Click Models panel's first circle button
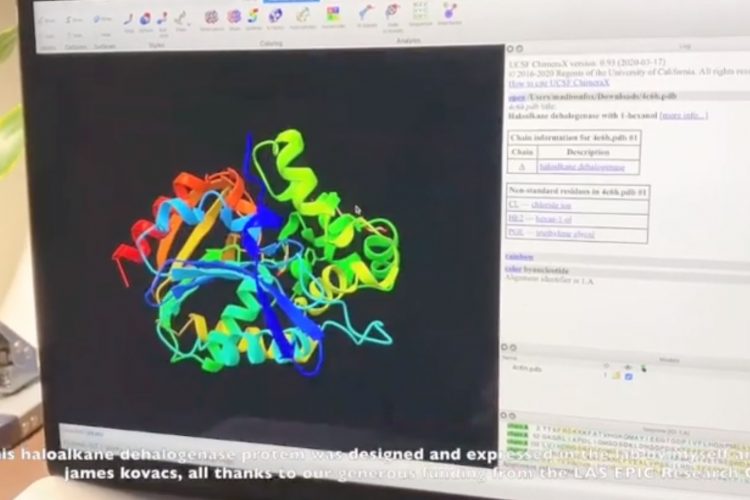The image size is (750, 500). pyautogui.click(x=504, y=347)
